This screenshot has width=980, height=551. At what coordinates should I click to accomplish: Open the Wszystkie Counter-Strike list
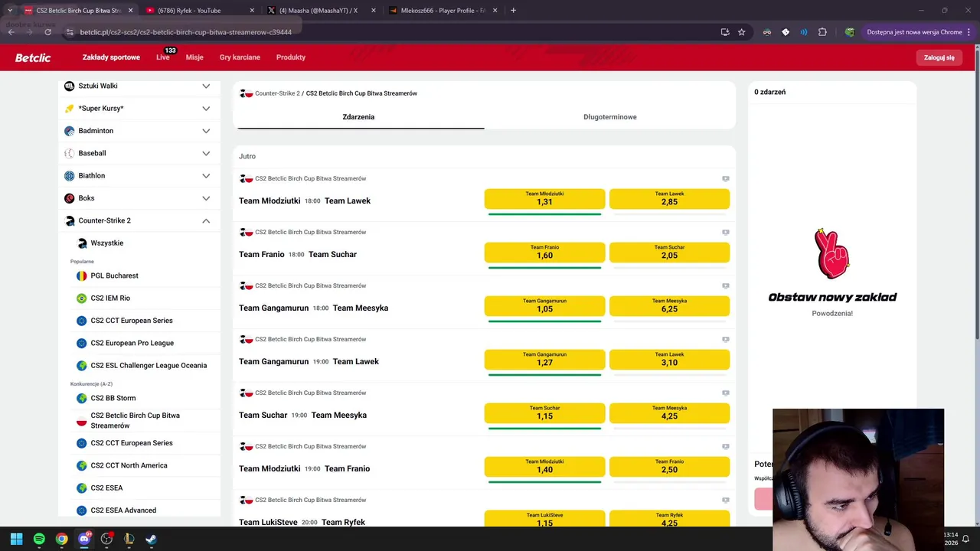pyautogui.click(x=107, y=243)
